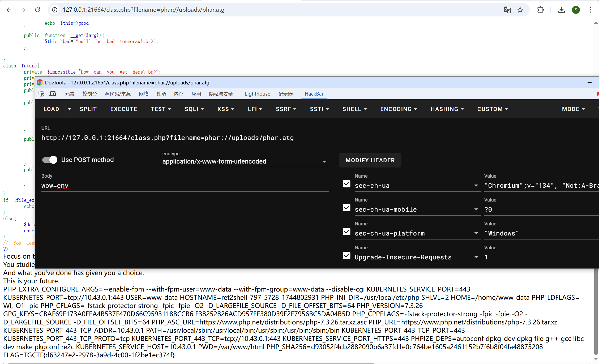
Task: Open the green profile avatar icon
Action: pyautogui.click(x=576, y=10)
